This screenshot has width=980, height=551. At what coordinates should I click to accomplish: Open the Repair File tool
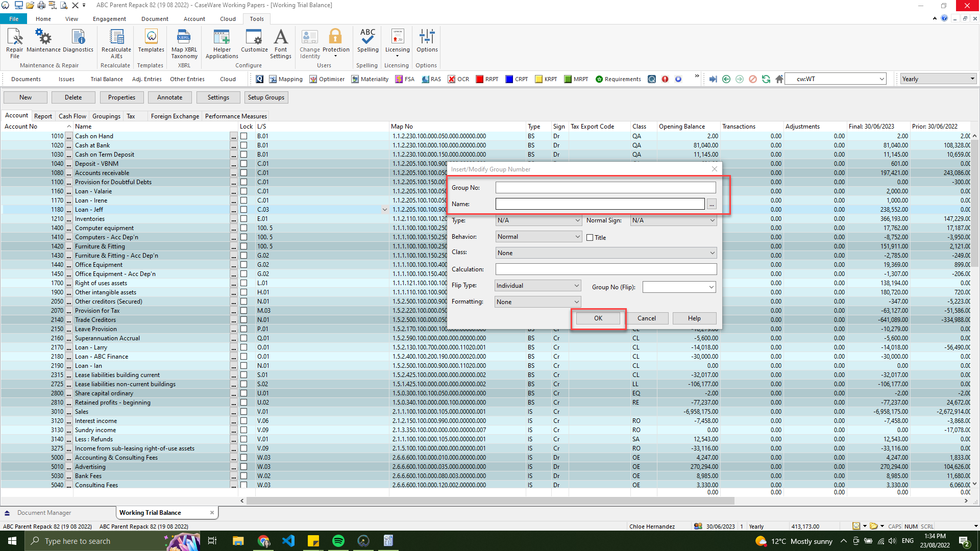[x=15, y=43]
